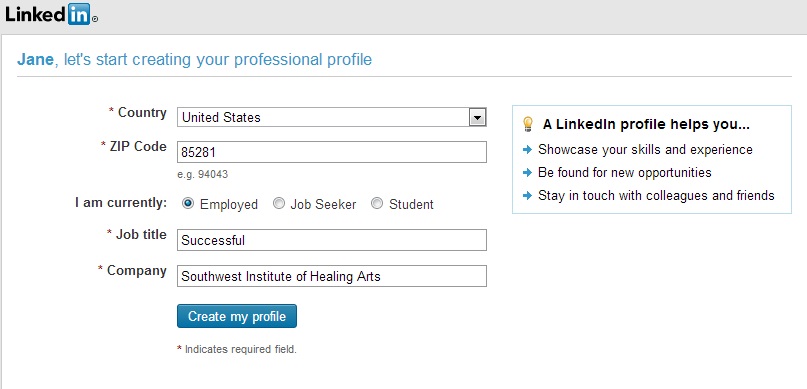The height and width of the screenshot is (389, 807).
Task: Click the heading name Jane
Action: 35,60
